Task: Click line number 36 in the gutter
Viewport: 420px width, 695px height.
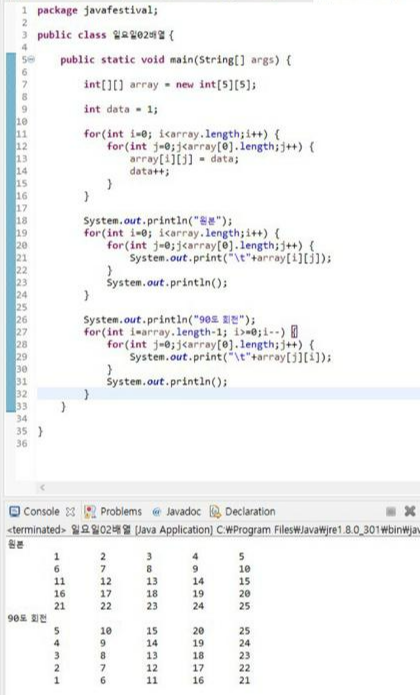Action: click(x=22, y=443)
